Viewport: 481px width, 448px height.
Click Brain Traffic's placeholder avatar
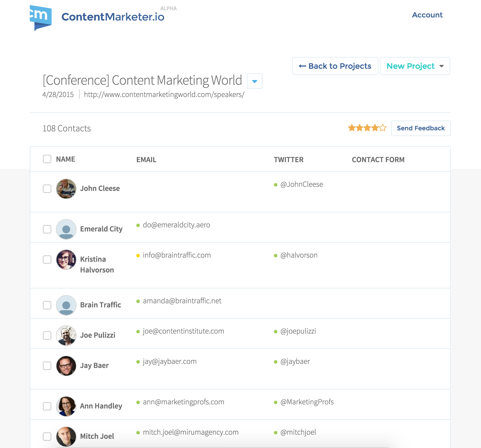click(x=66, y=305)
